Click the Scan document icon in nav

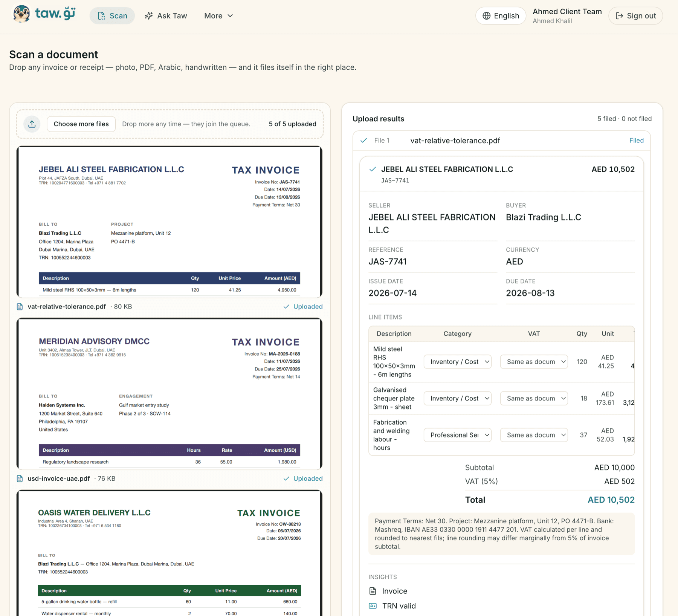(101, 16)
